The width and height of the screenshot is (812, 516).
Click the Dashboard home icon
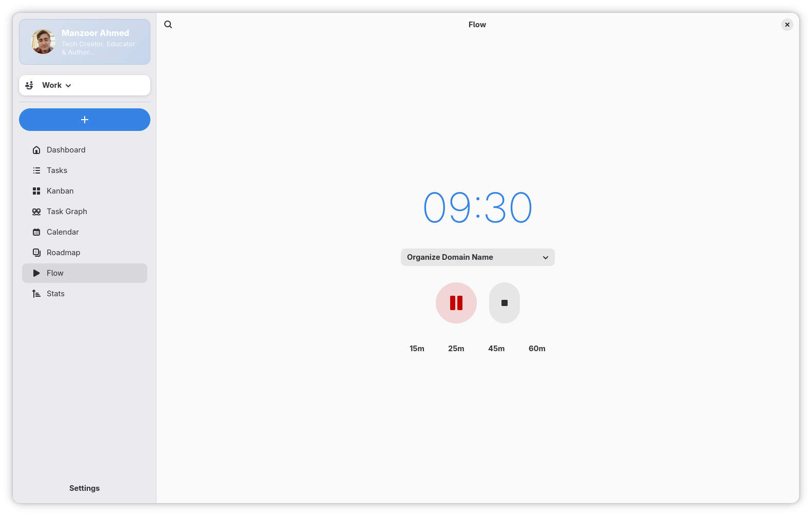pyautogui.click(x=36, y=150)
